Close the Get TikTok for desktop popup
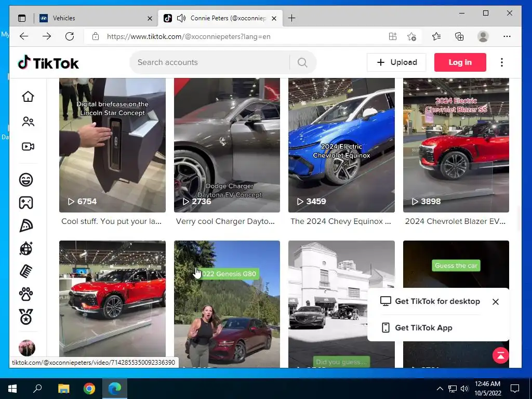This screenshot has height=399, width=532. click(495, 302)
